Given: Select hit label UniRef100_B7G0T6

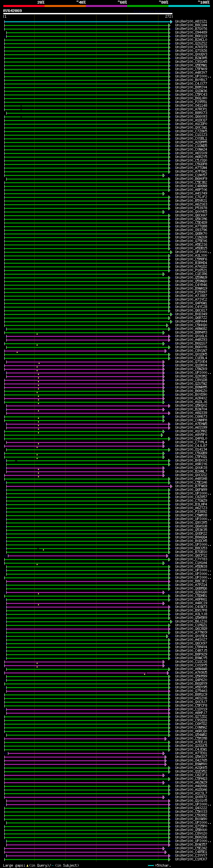Looking at the screenshot, I should [191, 29].
